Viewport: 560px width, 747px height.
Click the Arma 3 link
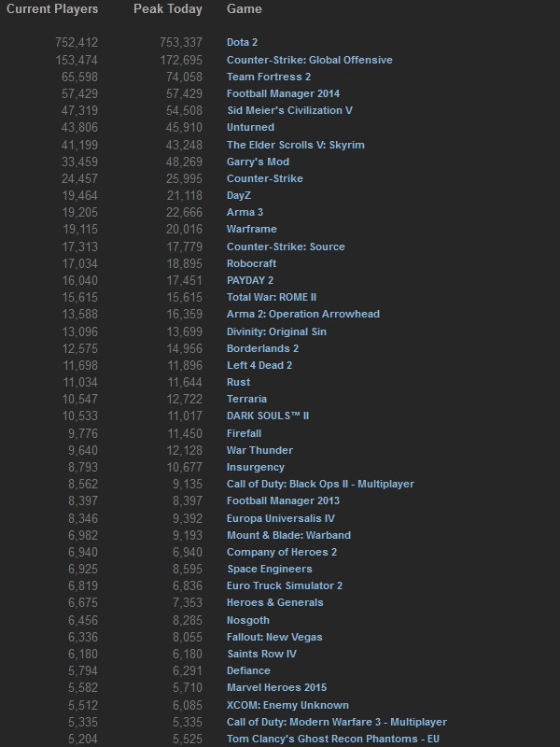(245, 212)
